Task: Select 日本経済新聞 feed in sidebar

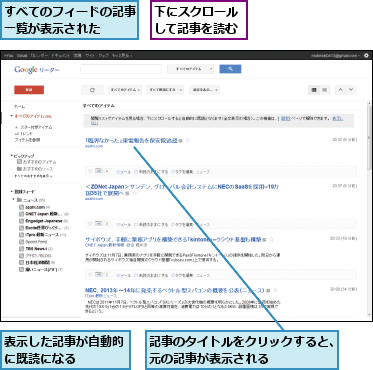Action: [x=38, y=262]
